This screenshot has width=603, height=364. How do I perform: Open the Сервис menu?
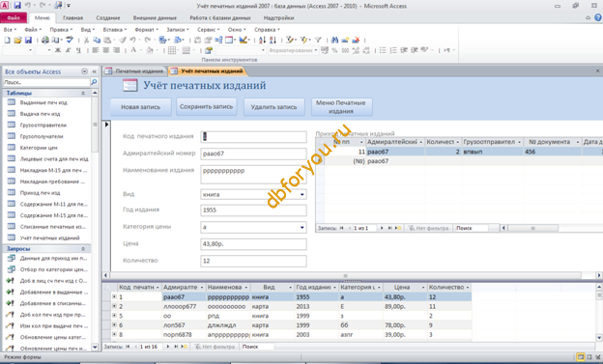coord(208,29)
